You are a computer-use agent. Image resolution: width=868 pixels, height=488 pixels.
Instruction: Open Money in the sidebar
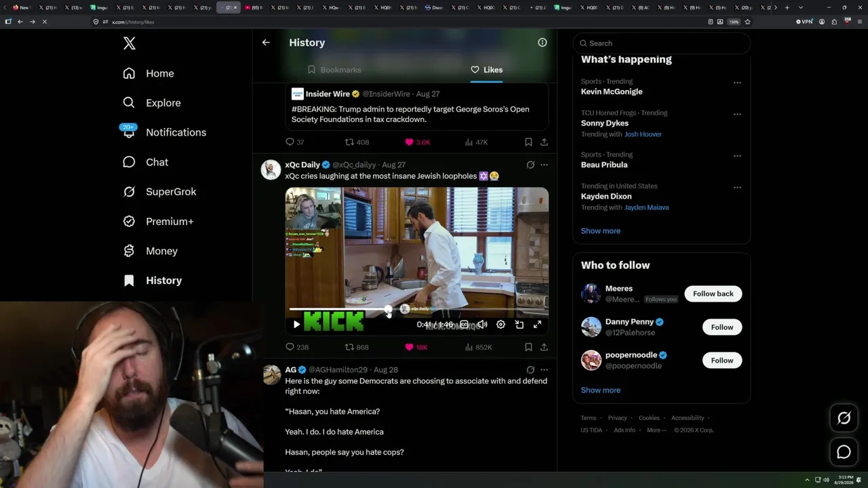tap(150, 251)
